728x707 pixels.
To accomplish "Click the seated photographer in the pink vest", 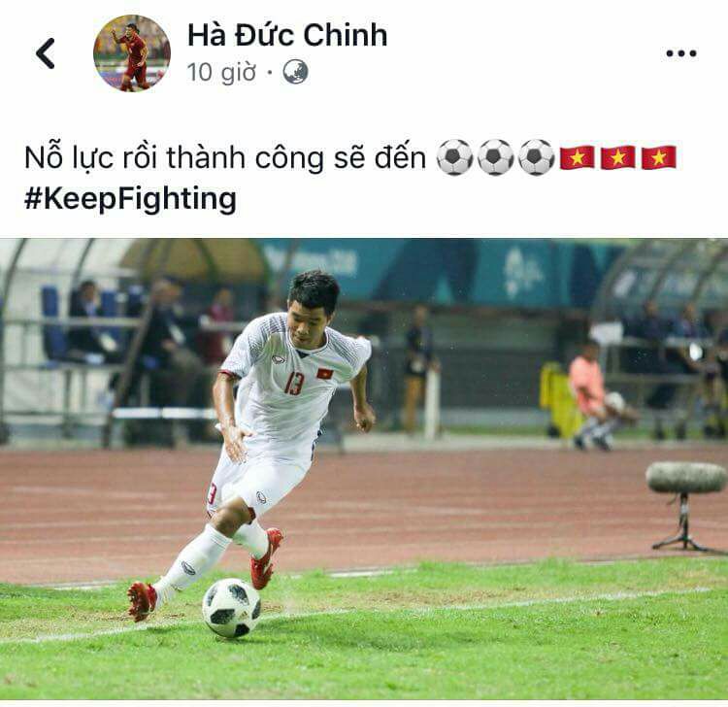I will [x=597, y=395].
